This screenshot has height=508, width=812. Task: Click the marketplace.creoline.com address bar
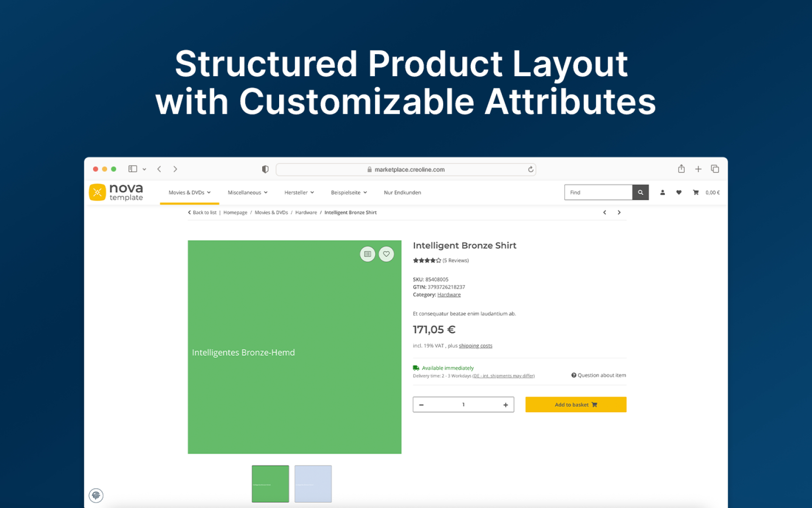coord(406,169)
